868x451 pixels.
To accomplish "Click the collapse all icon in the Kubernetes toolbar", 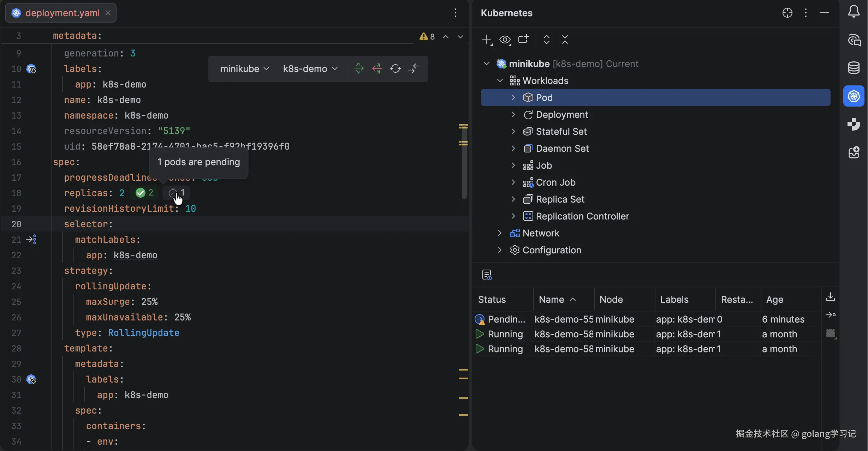I will (x=565, y=40).
